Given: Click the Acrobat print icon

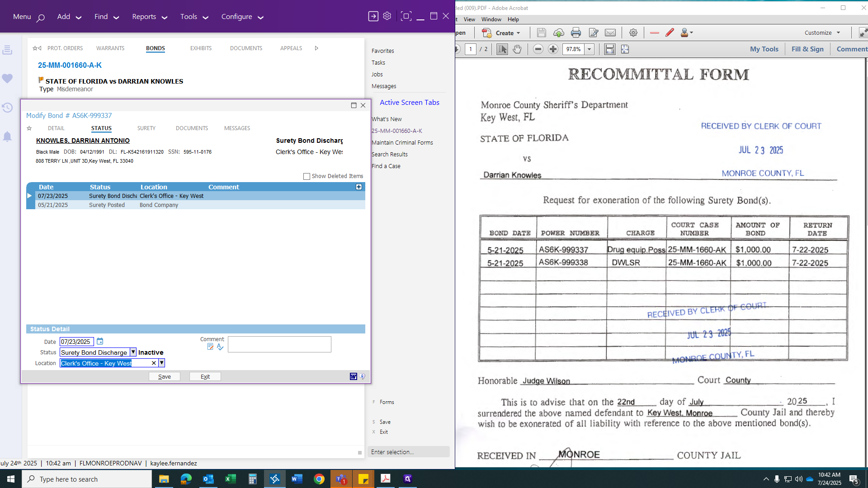Looking at the screenshot, I should [x=576, y=33].
